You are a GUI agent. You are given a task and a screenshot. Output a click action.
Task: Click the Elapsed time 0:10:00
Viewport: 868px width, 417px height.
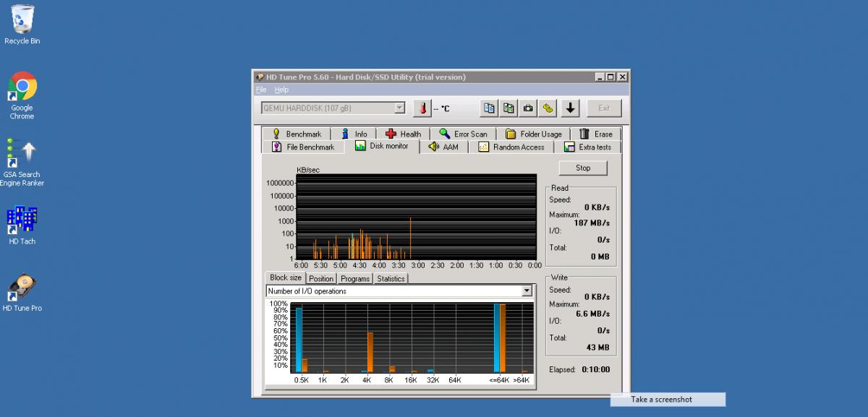[x=595, y=369]
